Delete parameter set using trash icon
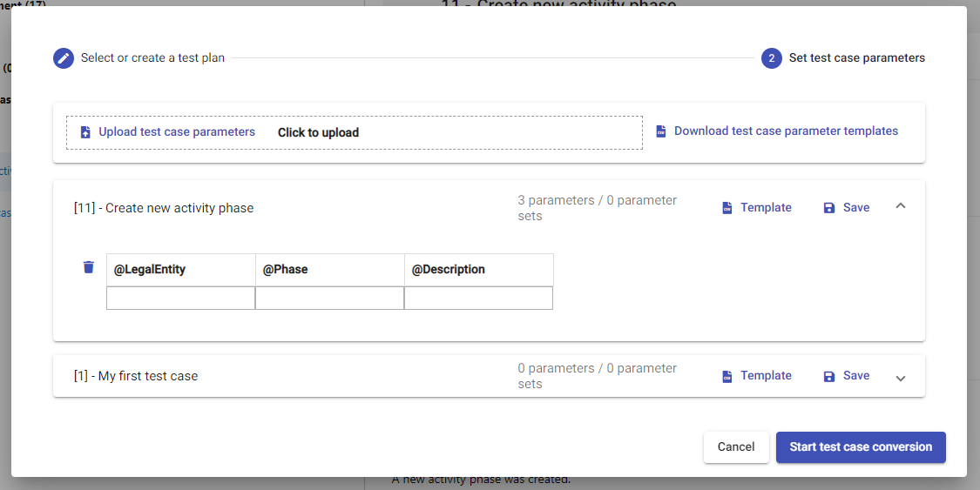The height and width of the screenshot is (490, 980). (88, 267)
